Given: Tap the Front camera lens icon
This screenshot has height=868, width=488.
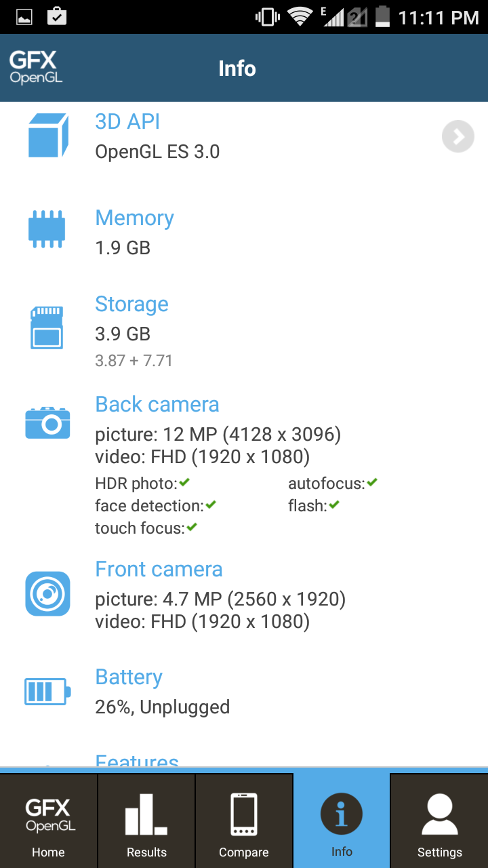Looking at the screenshot, I should click(x=47, y=594).
